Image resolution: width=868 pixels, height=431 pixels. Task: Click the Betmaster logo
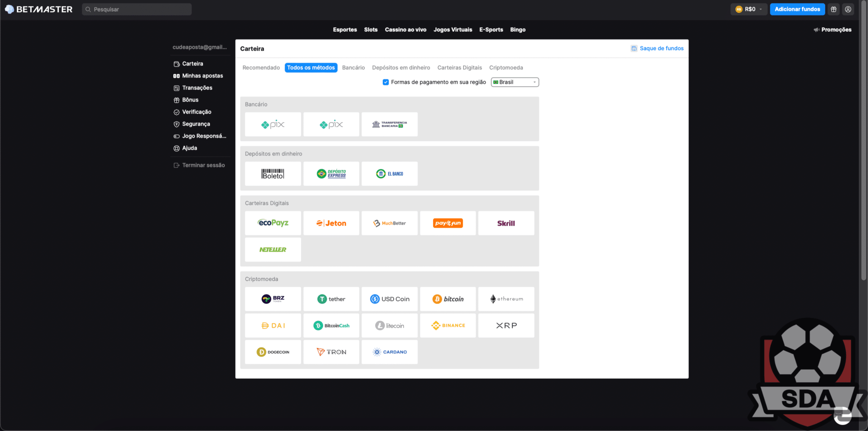[x=39, y=9]
